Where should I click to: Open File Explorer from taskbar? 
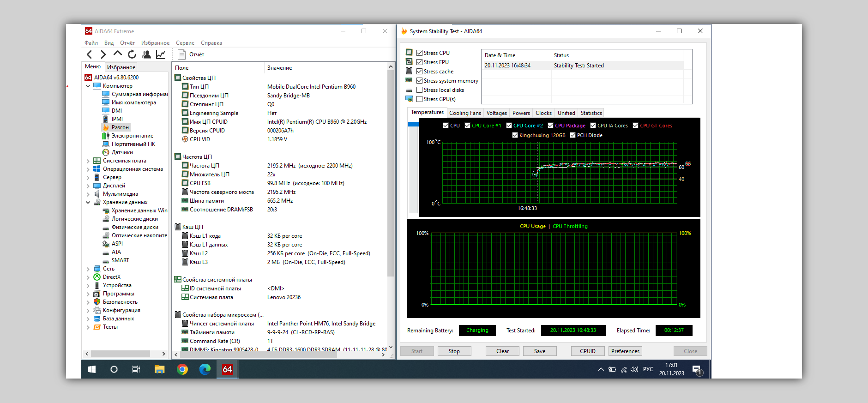159,369
